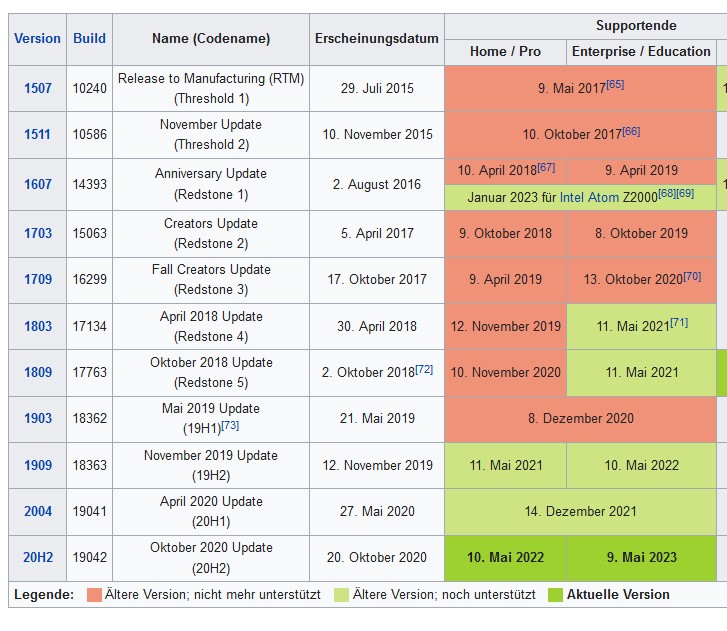Image resolution: width=727 pixels, height=631 pixels.
Task: Select the 'Supportende' header cell
Action: [636, 26]
